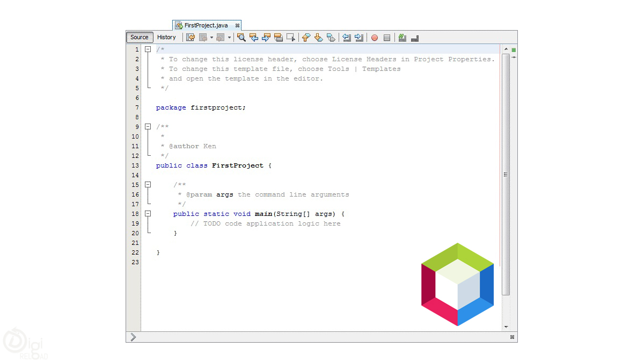Toggle Highlight Search
Image resolution: width=644 pixels, height=362 pixels.
click(278, 37)
